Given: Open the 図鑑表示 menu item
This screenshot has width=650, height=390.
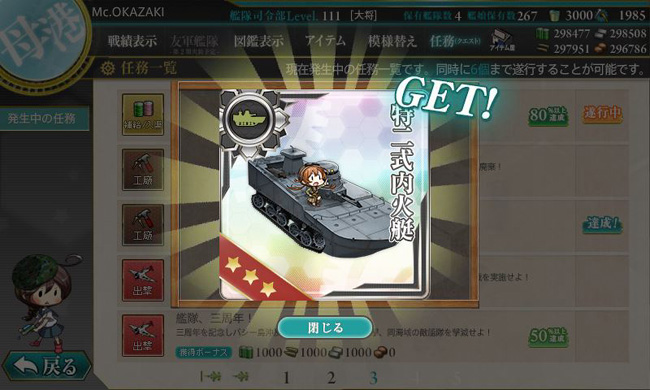Looking at the screenshot, I should 259,41.
